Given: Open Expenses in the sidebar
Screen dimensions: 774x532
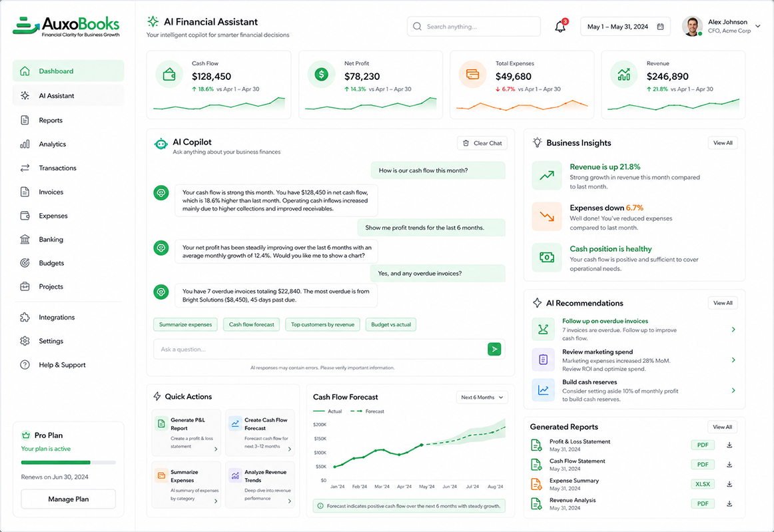Looking at the screenshot, I should (x=68, y=216).
